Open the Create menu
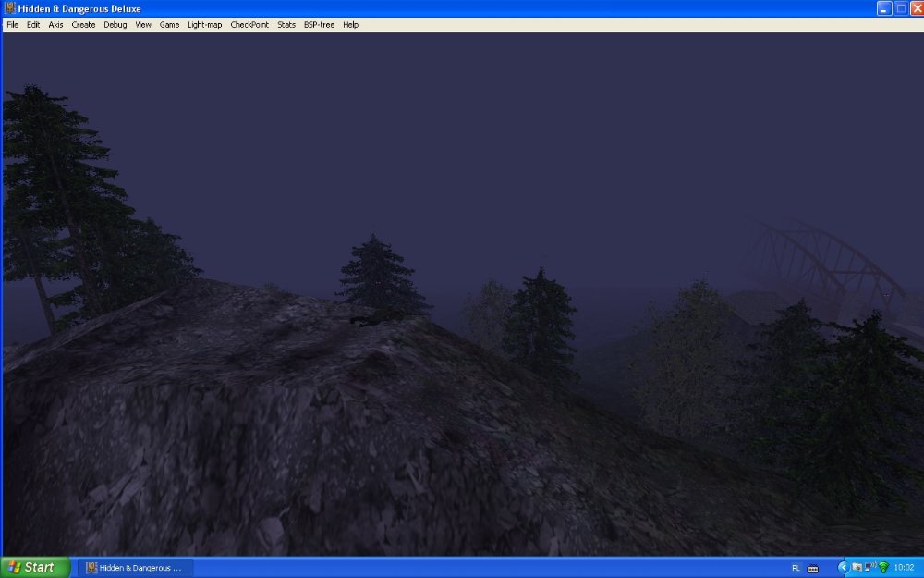This screenshot has height=578, width=924. [x=83, y=25]
